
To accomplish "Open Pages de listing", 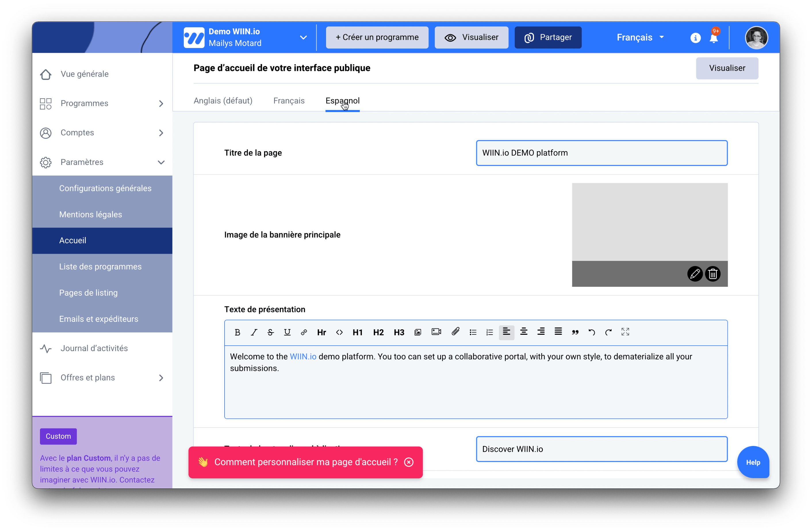I will coord(102,293).
